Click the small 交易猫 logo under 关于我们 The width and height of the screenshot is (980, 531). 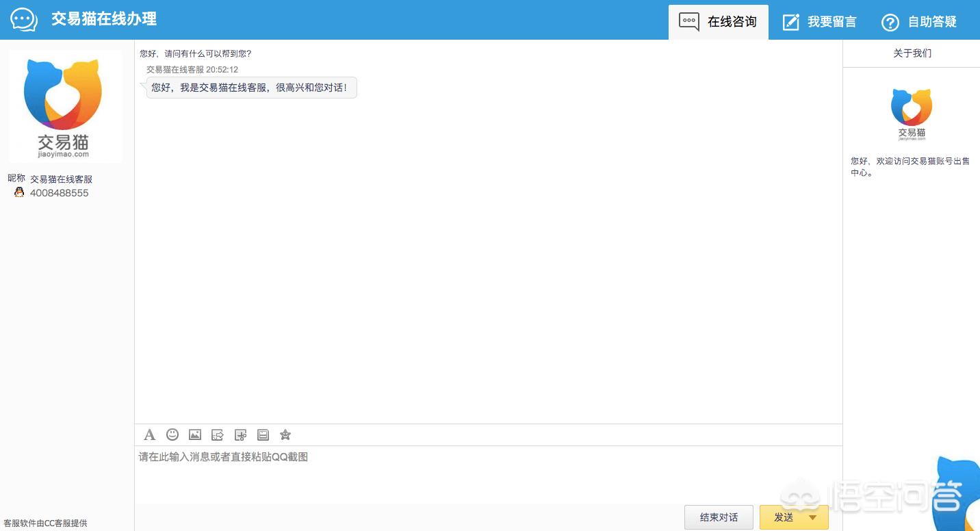tap(912, 114)
